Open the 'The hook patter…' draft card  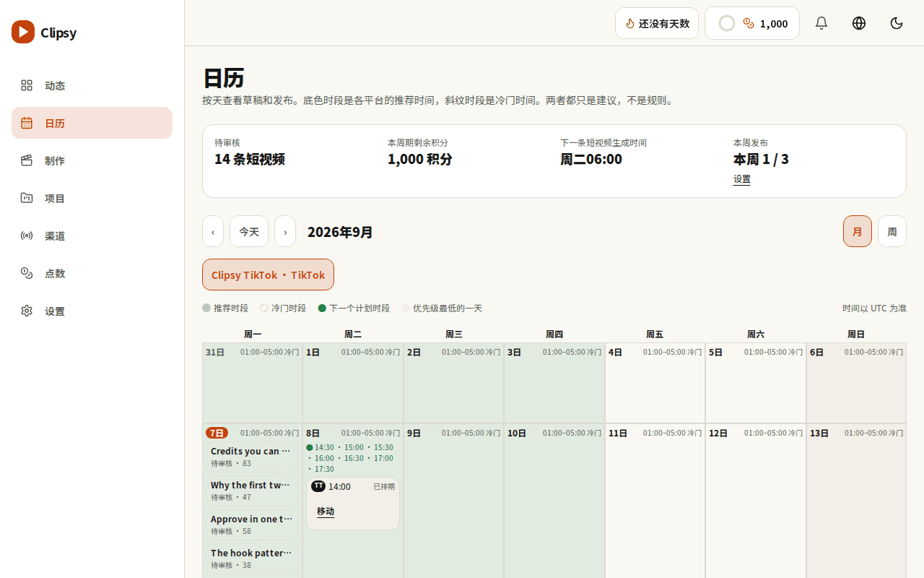coord(252,558)
